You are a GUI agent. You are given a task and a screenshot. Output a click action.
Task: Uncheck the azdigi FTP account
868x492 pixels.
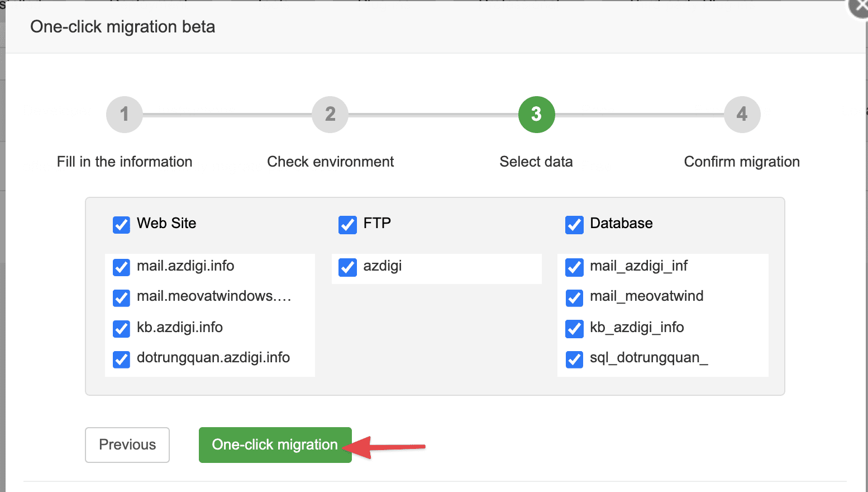tap(347, 267)
